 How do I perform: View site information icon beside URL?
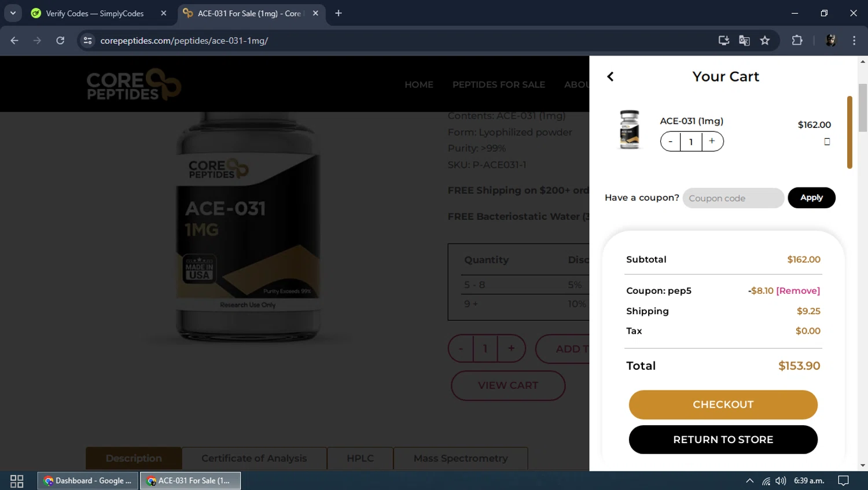[x=87, y=40]
